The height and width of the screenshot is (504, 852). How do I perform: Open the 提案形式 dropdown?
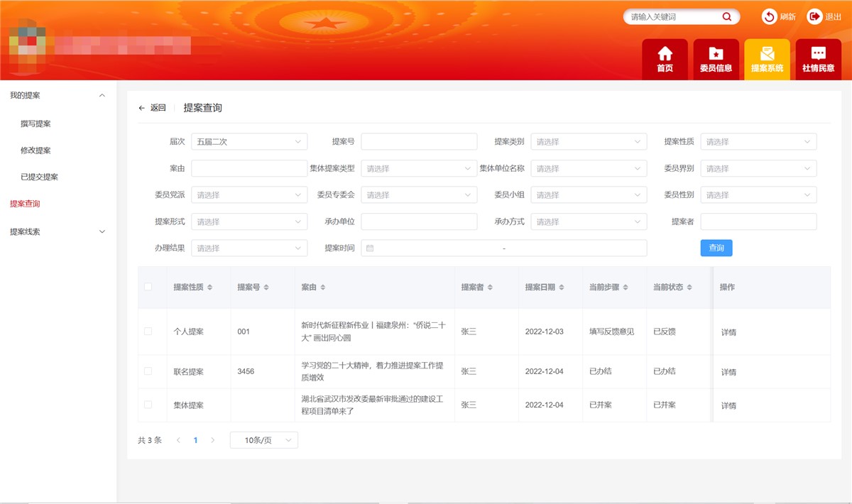tap(249, 221)
